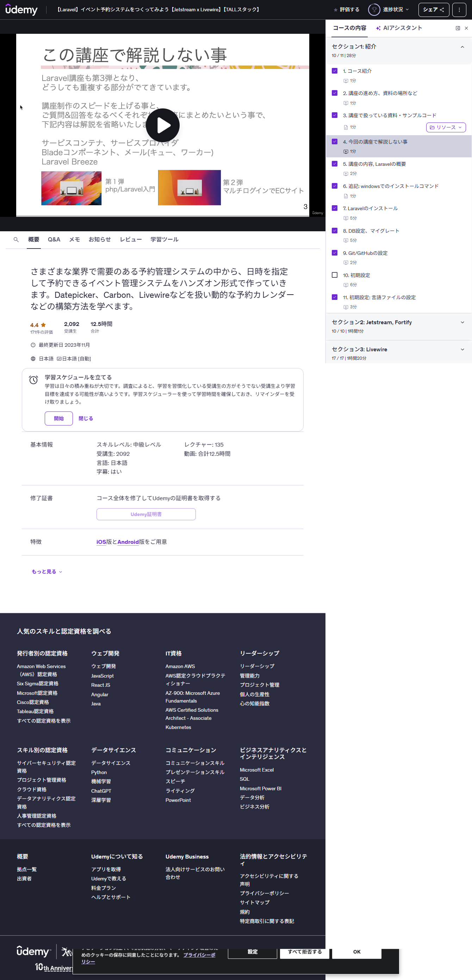Click the search magnifier icon below video
Screen dimensions: 472x980
pyautogui.click(x=16, y=240)
